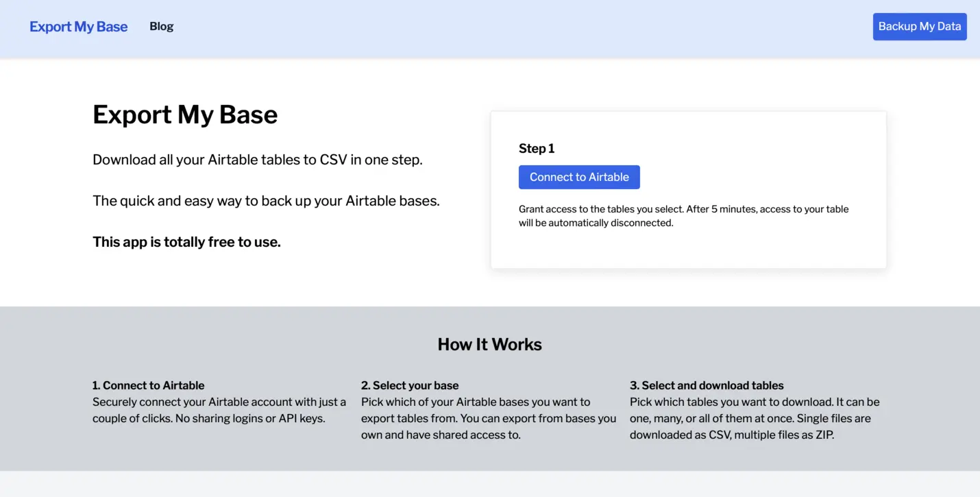Screen dimensions: 980x497
Task: Click the 'Download all your Airtable tables' tagline
Action: point(258,160)
